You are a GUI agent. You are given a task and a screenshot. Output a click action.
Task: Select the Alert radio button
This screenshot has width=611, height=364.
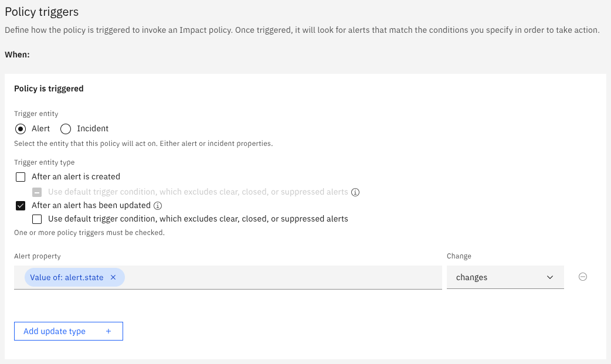[21, 129]
